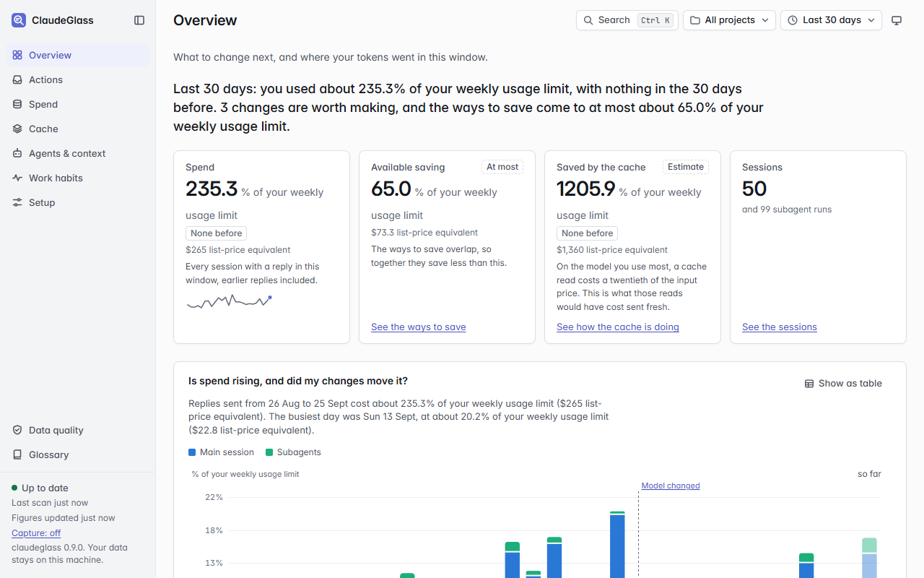Click the Actions inbox icon
The image size is (924, 578).
tap(17, 79)
